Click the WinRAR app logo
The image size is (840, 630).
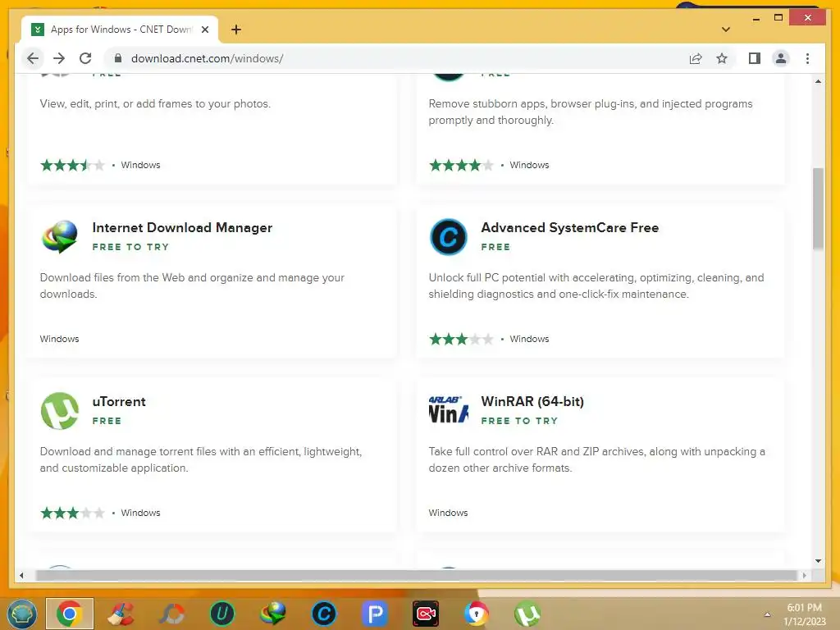pyautogui.click(x=449, y=410)
